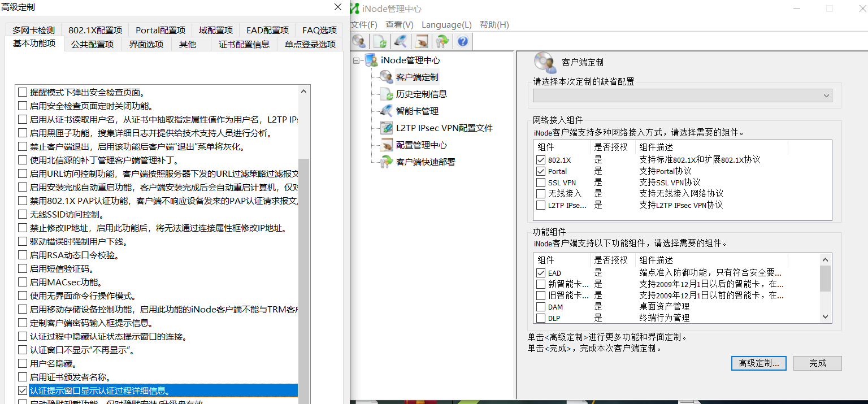
Task: Enable 禁止客户端退出 option
Action: click(23, 146)
